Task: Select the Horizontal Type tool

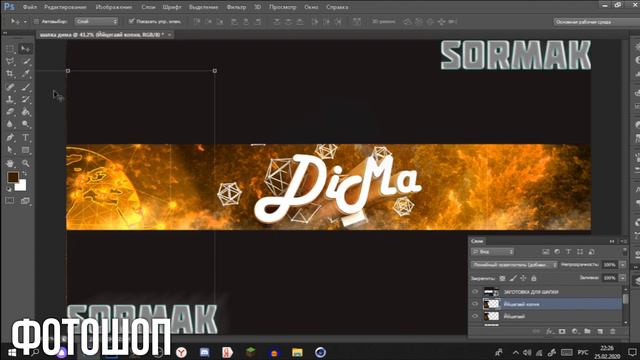Action: (25, 138)
